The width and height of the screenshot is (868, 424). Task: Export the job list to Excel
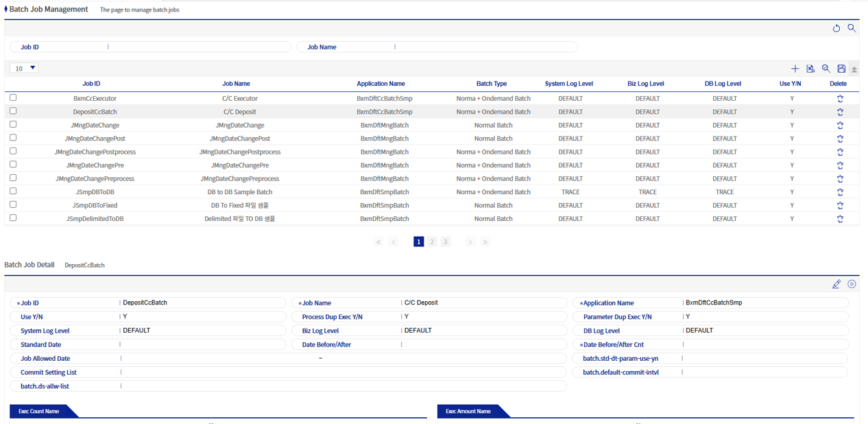pos(810,69)
